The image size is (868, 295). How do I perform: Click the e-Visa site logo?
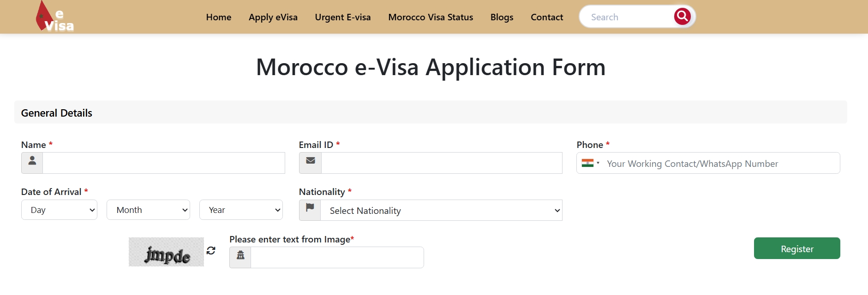[x=54, y=17]
